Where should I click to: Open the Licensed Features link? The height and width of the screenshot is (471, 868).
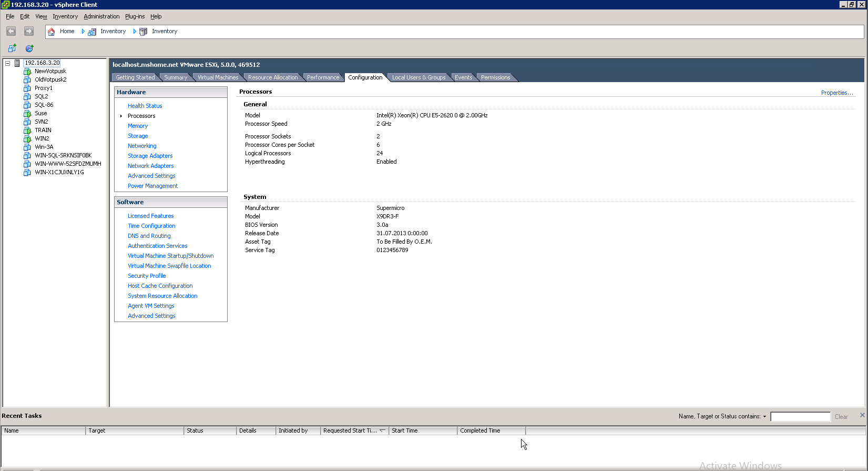pos(150,216)
